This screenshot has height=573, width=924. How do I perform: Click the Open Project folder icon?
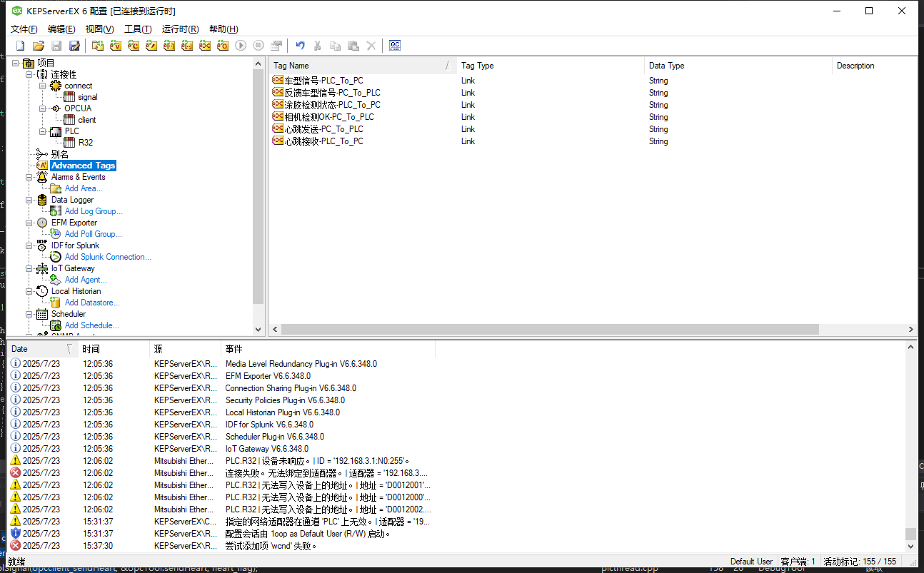coord(39,46)
